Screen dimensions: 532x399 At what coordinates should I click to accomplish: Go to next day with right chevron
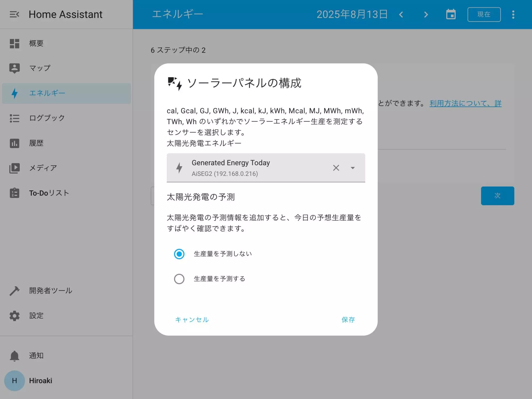(x=426, y=14)
